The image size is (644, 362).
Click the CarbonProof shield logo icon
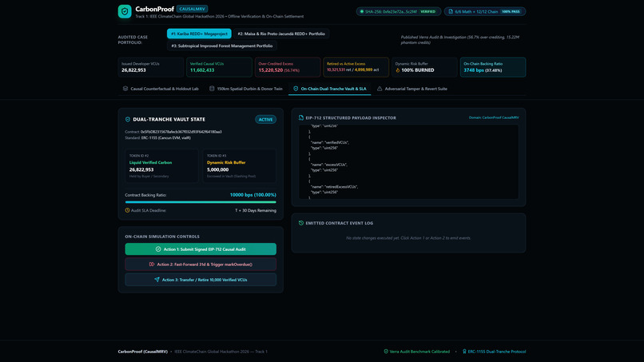[x=125, y=11]
